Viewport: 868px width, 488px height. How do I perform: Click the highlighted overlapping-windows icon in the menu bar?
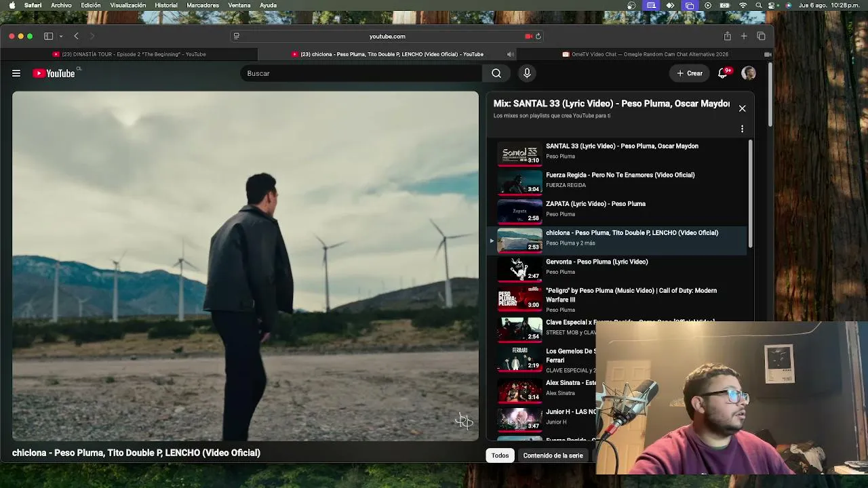click(690, 5)
